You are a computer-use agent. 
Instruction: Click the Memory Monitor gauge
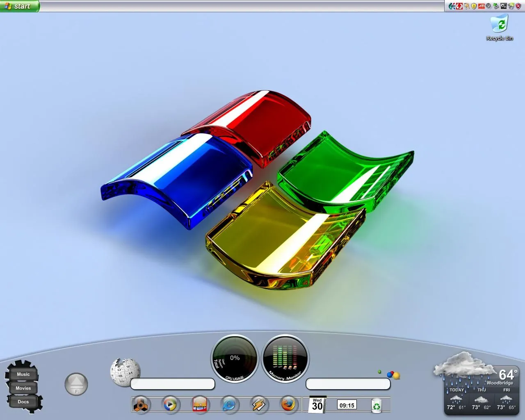[285, 359]
